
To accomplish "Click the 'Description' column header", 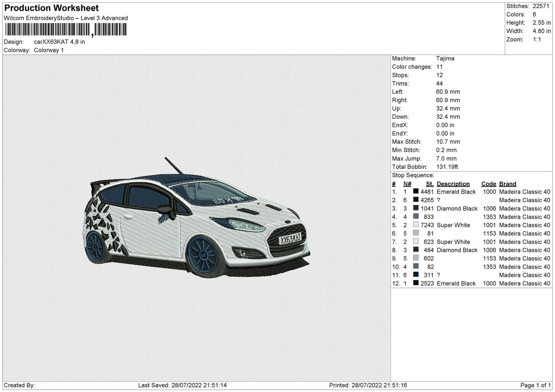I will (x=453, y=184).
